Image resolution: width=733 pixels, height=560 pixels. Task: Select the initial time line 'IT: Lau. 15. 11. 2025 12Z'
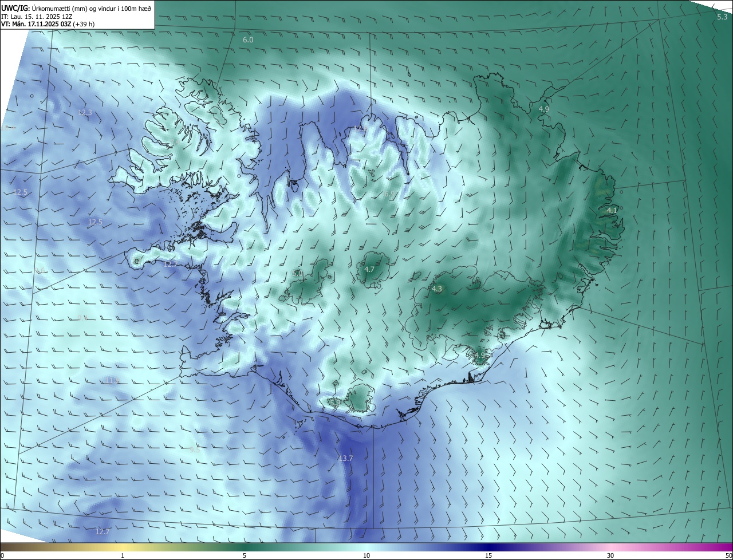pos(38,17)
